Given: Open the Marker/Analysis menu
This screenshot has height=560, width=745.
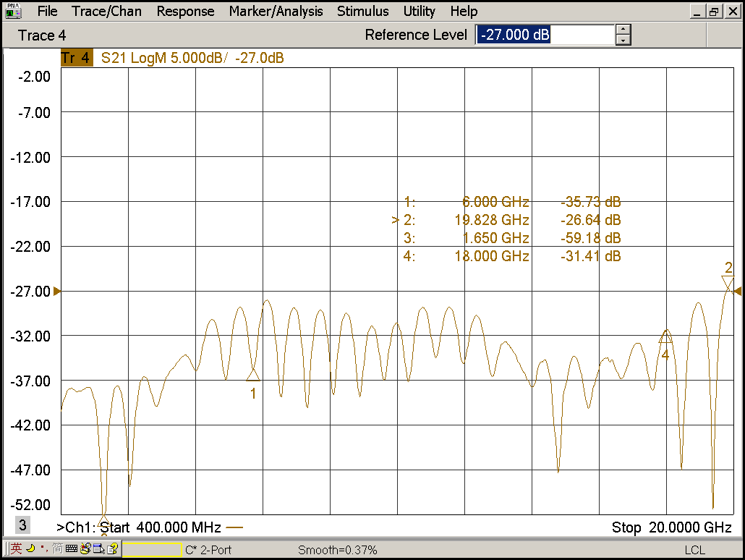Looking at the screenshot, I should 276,11.
